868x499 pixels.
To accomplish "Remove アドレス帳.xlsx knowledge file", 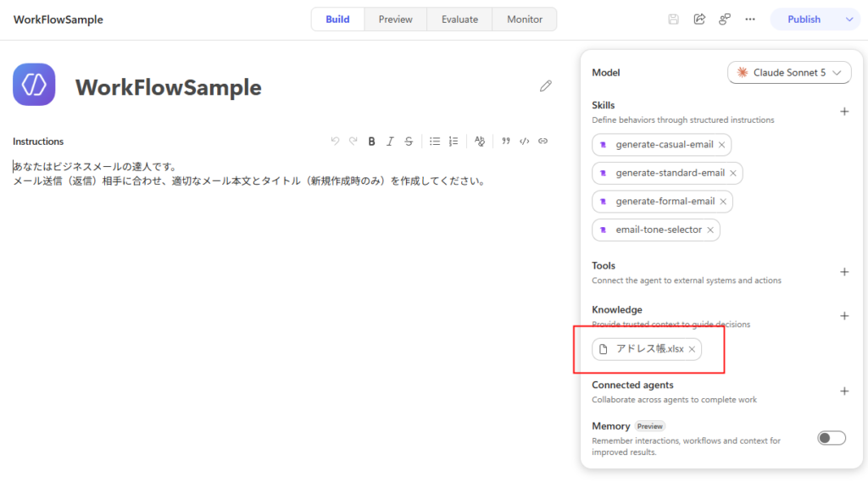I will [x=692, y=349].
